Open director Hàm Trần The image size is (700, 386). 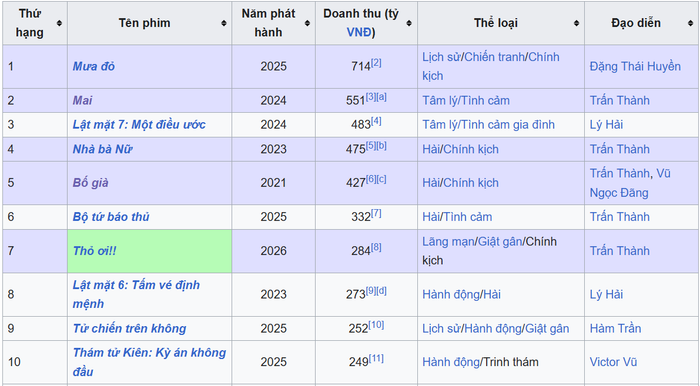(615, 328)
